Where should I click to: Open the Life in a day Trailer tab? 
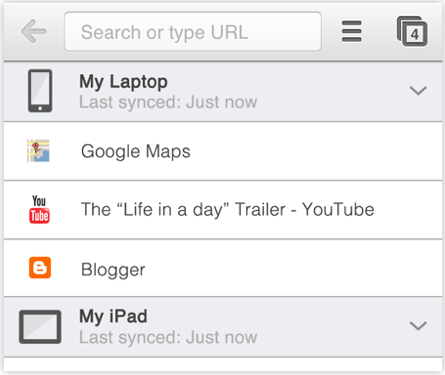tap(223, 210)
